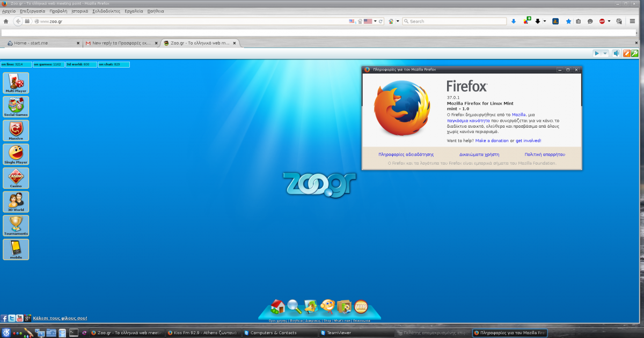Open the chat bubble toolbar icon
Screen dimensions: 644x338
tap(590, 21)
